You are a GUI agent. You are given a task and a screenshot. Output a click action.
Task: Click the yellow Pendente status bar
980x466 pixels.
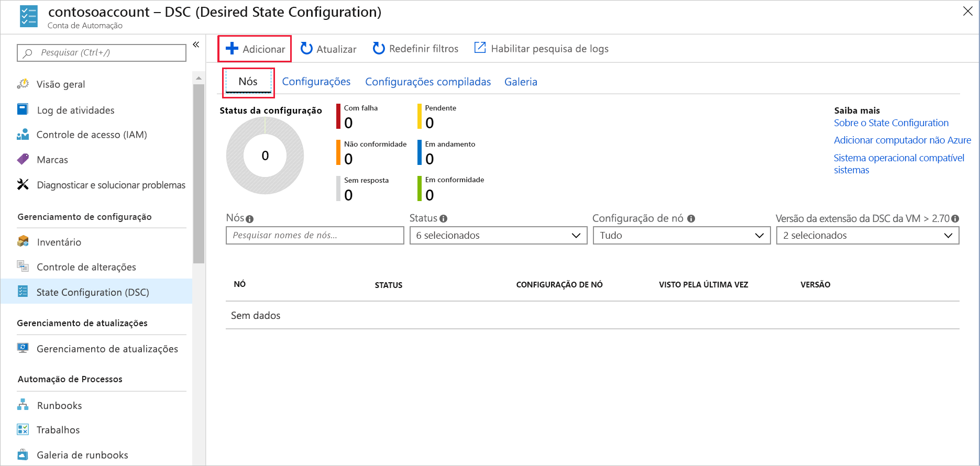click(420, 116)
